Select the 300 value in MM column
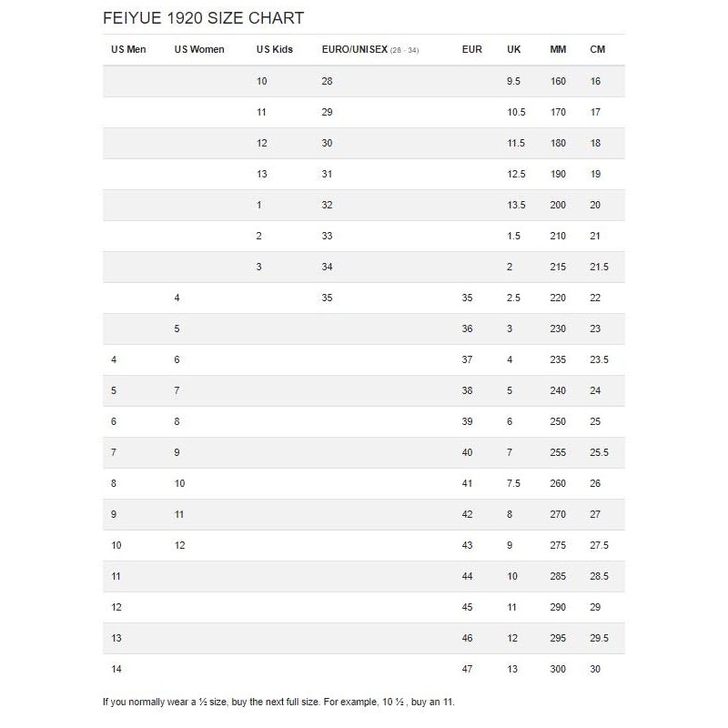Screen dimensions: 728x728 (x=558, y=669)
